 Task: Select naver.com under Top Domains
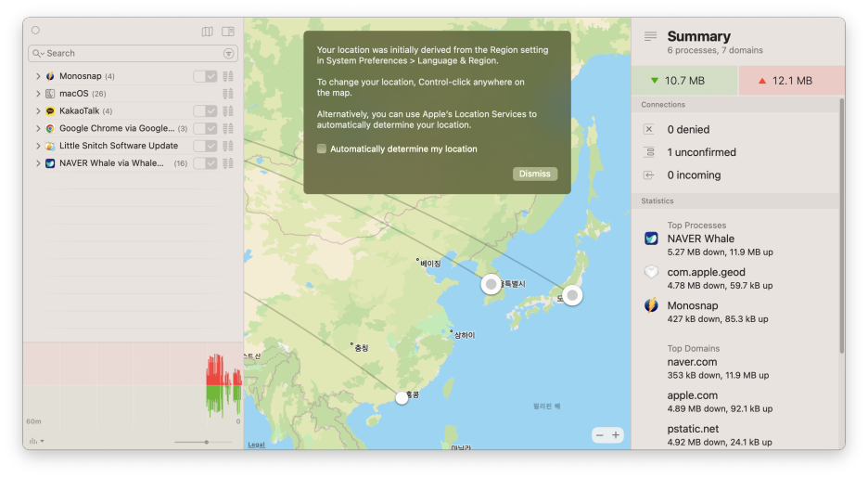point(692,362)
